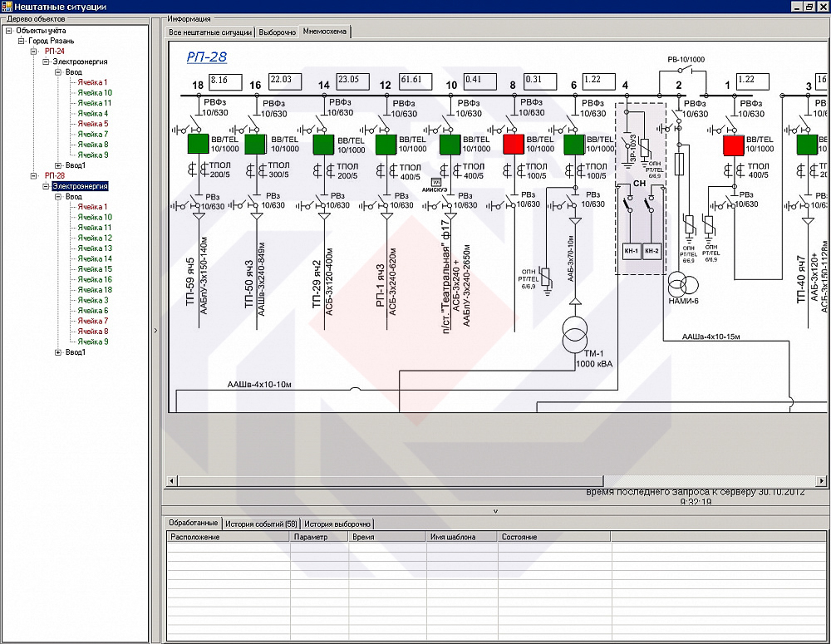Click the 0.41 value box of cell 10

480,81
